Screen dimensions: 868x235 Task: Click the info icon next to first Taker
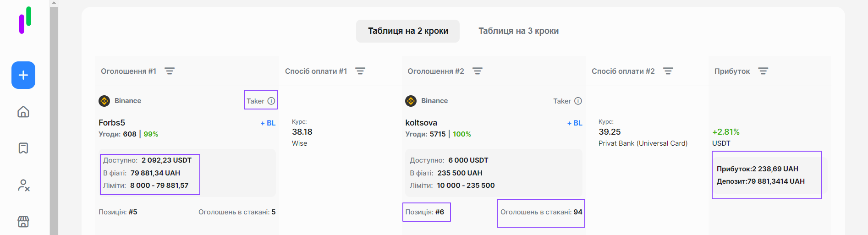pos(271,101)
